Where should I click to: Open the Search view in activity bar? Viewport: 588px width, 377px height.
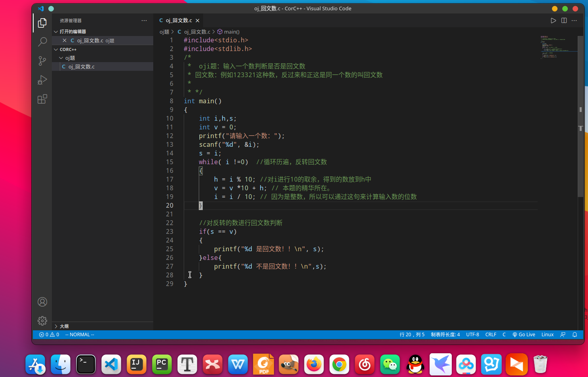pyautogui.click(x=42, y=42)
